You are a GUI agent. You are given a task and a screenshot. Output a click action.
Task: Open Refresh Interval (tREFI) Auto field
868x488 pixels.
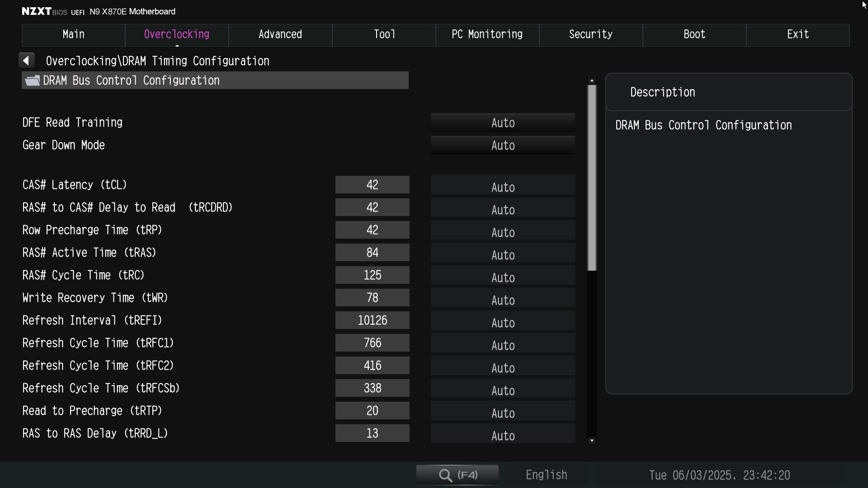pos(503,323)
